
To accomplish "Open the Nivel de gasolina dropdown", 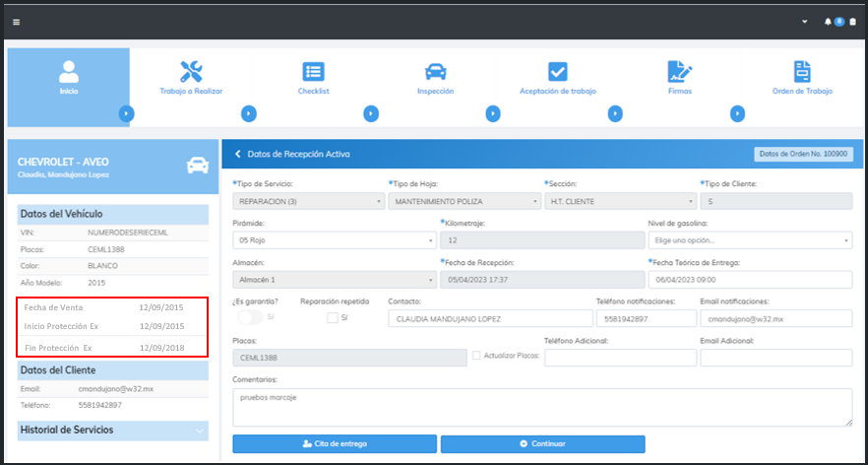I will pyautogui.click(x=750, y=240).
